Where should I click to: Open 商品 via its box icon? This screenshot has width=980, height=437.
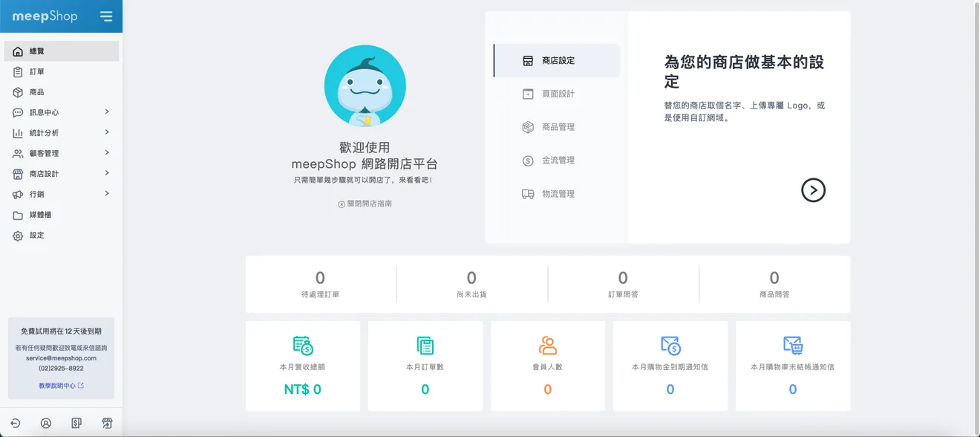point(18,92)
